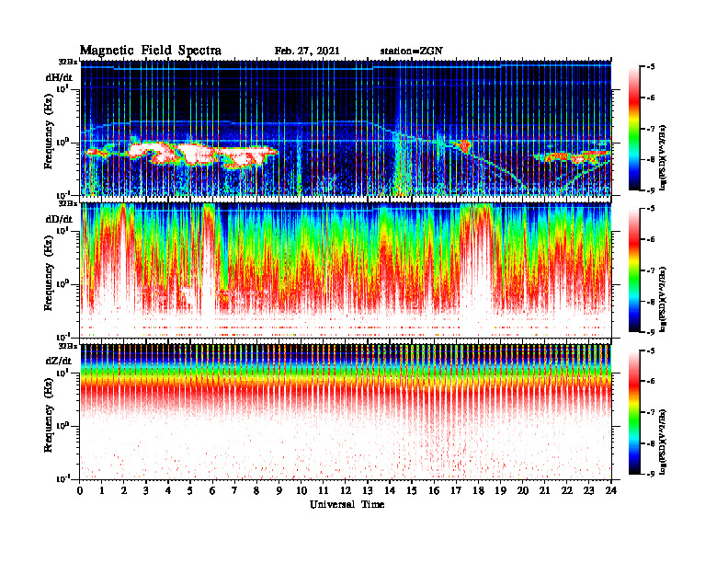
Task: Click hour tick label '3' on time axis
Action: pos(146,490)
